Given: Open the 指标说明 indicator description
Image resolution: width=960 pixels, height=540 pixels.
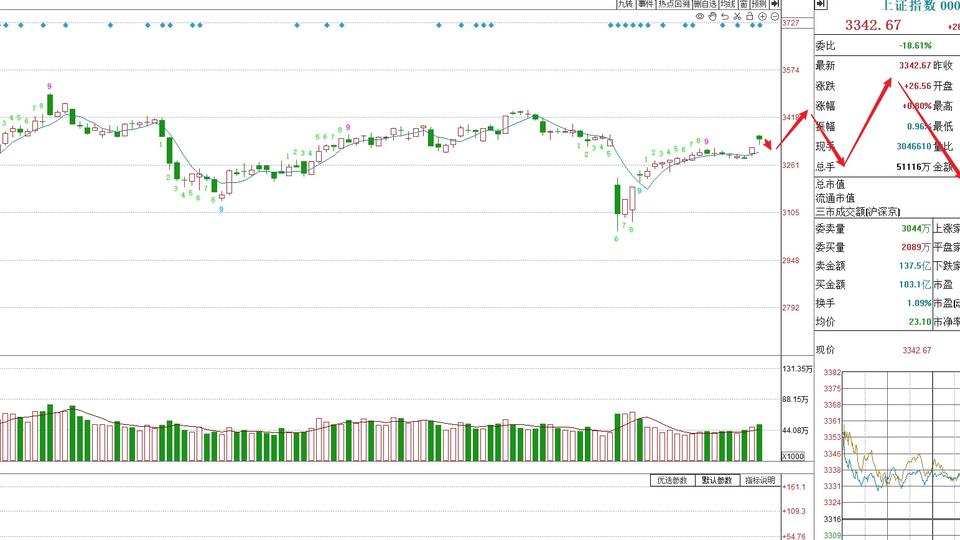Looking at the screenshot, I should coord(760,481).
